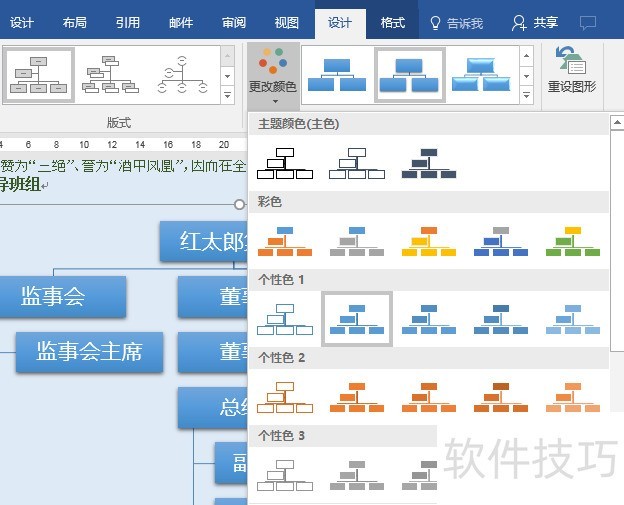Choose dark navy filled main theme color
This screenshot has height=505, width=624.
click(x=429, y=164)
